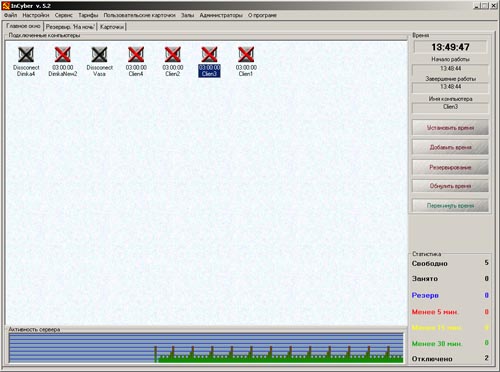Switch to the Карточки tab
The height and width of the screenshot is (372, 500).
click(x=112, y=27)
